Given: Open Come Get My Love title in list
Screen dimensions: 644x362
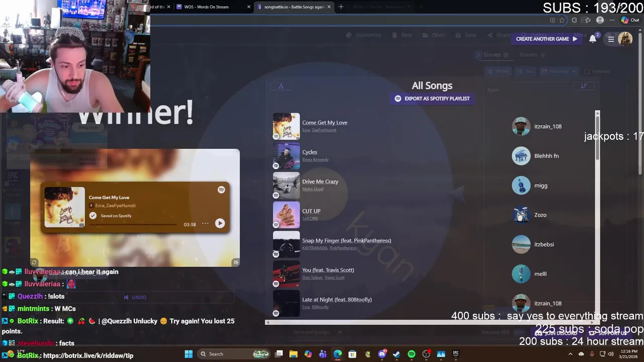Looking at the screenshot, I should pyautogui.click(x=325, y=123).
